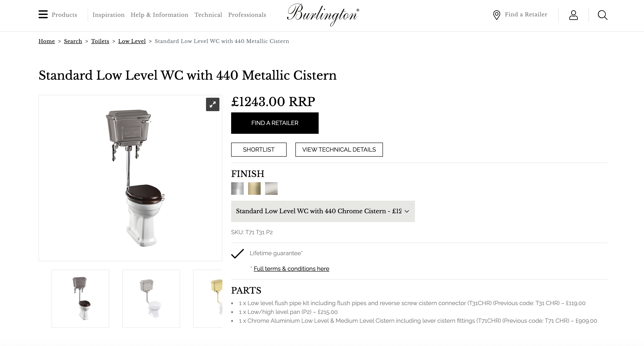Click the lifetime guarantee checkmark icon
644x346 pixels.
click(237, 253)
